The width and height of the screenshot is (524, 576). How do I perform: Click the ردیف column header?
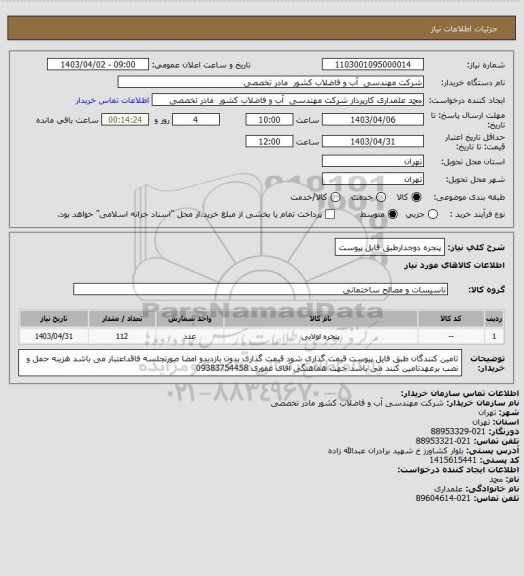(x=494, y=318)
